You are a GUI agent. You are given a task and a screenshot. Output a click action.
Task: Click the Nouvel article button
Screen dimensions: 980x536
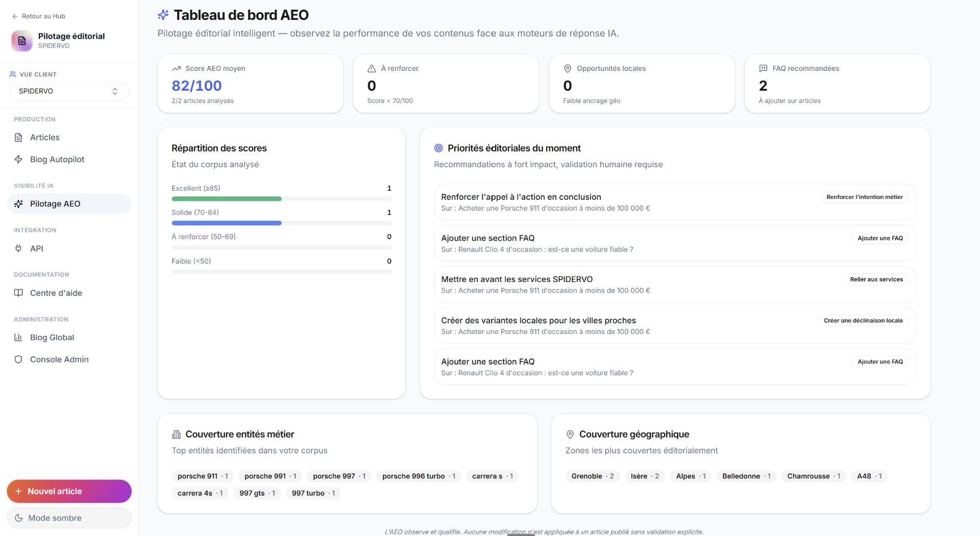coord(69,491)
